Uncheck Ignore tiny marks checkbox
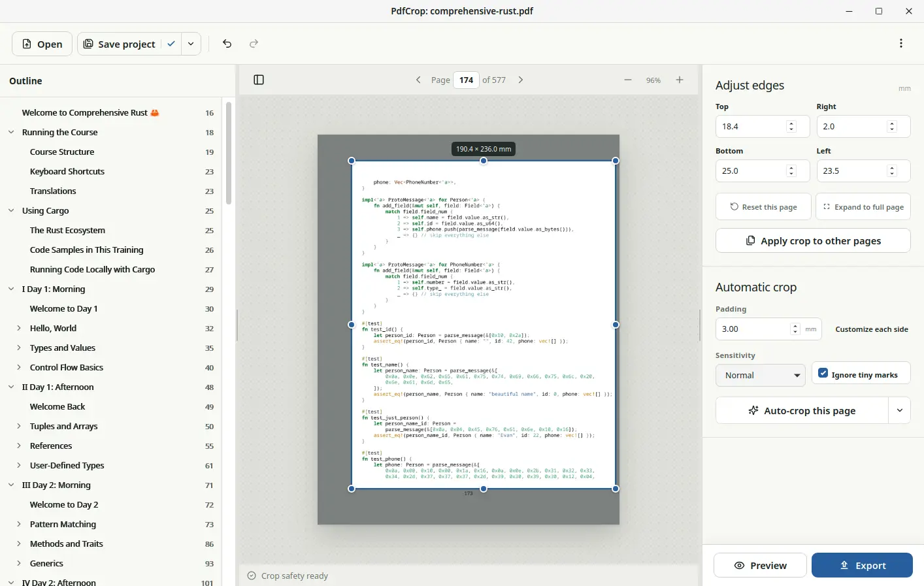 [x=823, y=374]
